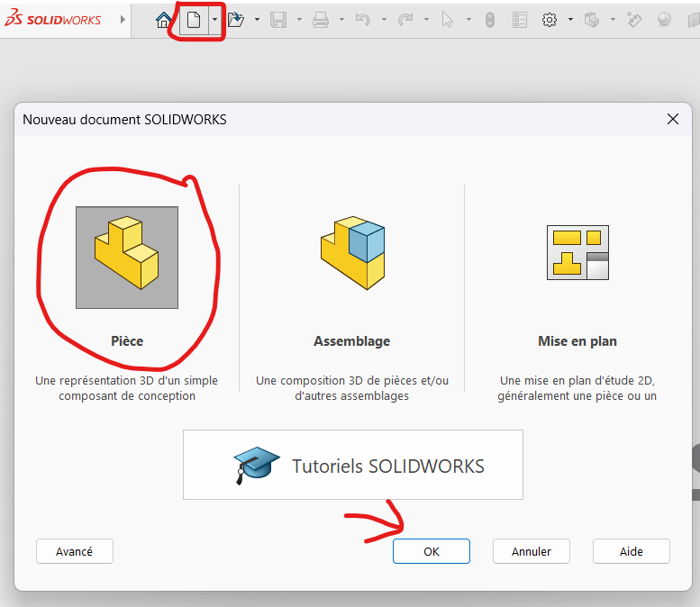Click the New document icon

pyautogui.click(x=194, y=20)
